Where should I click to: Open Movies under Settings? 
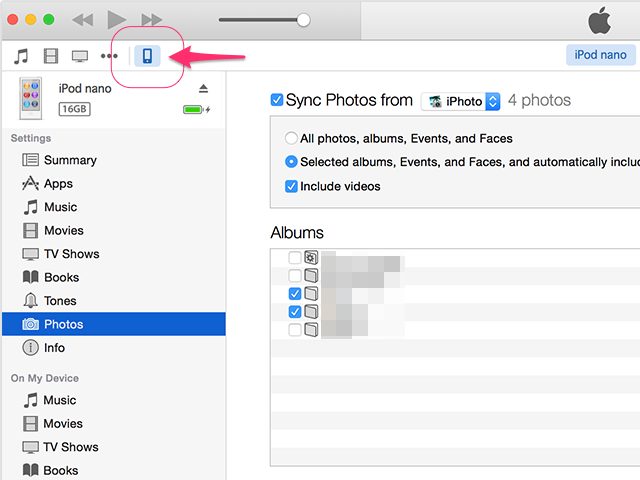pyautogui.click(x=113, y=230)
